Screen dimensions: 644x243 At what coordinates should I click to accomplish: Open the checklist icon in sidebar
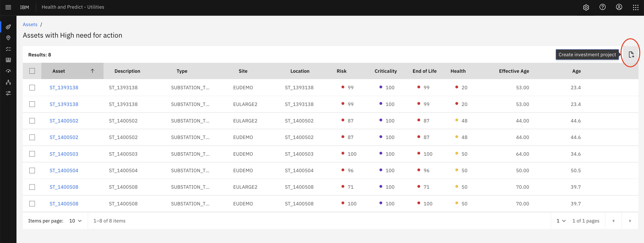[8, 49]
